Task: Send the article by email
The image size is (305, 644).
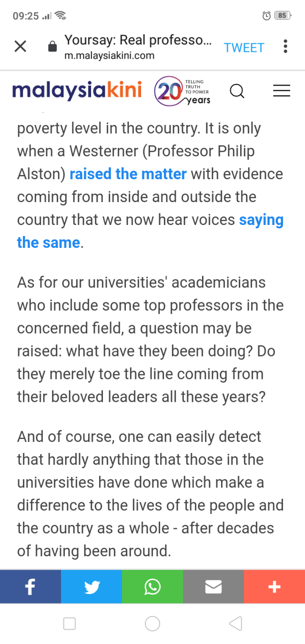Action: [x=213, y=587]
